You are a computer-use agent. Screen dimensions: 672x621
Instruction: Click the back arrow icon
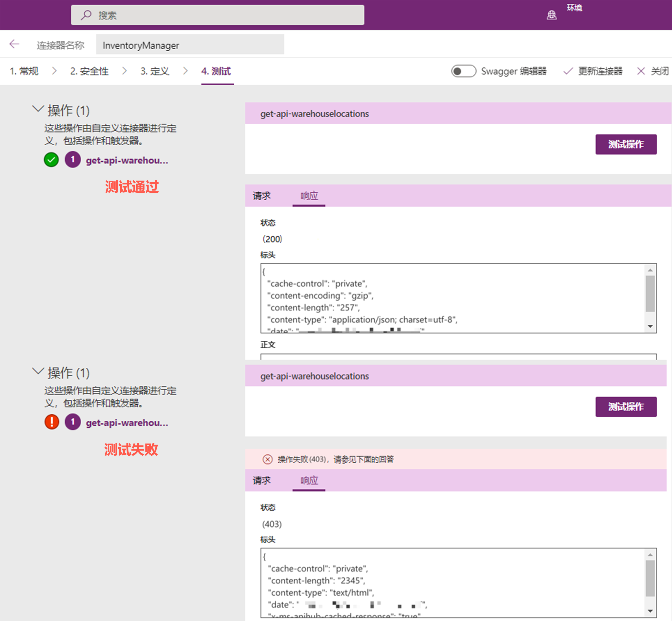pos(14,44)
